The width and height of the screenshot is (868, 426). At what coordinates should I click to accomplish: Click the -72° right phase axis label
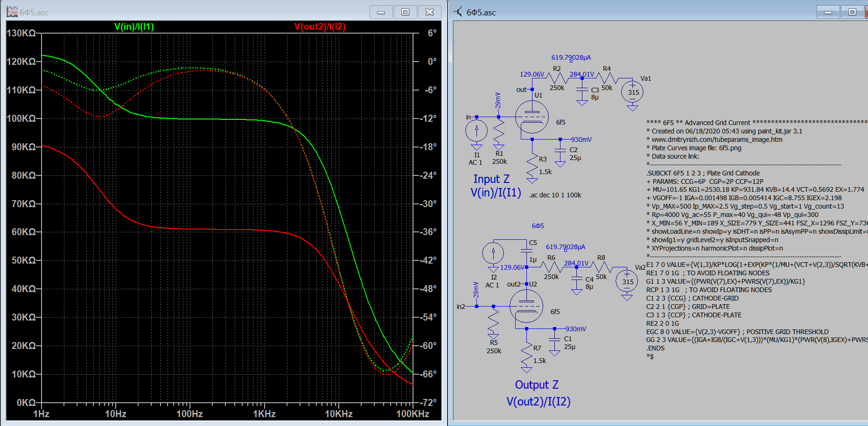pyautogui.click(x=428, y=402)
